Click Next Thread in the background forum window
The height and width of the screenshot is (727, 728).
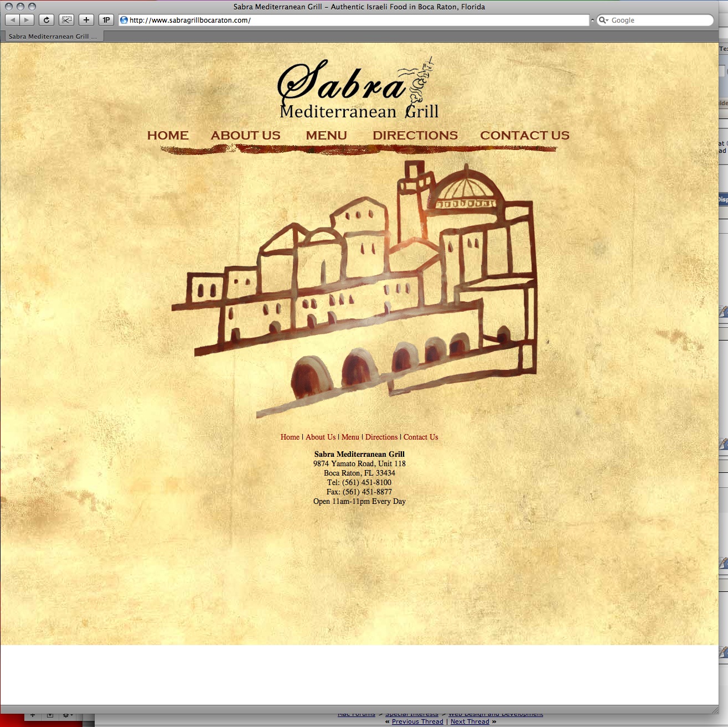pyautogui.click(x=470, y=721)
